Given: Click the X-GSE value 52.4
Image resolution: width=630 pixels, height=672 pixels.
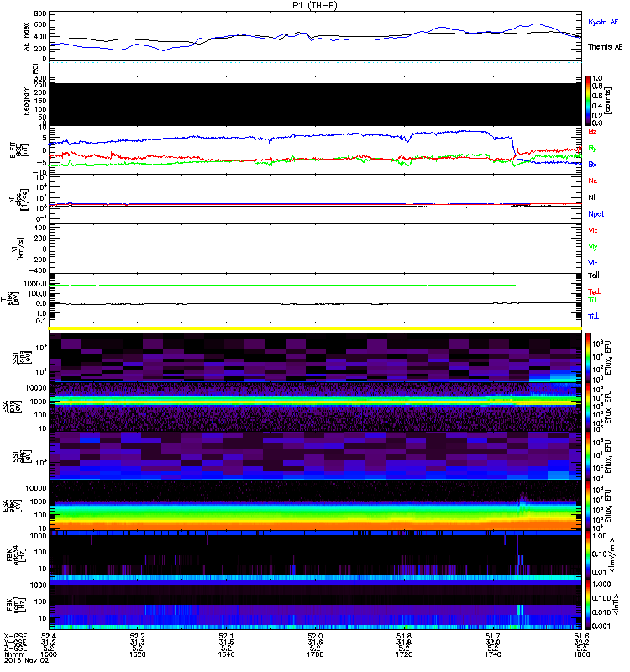Looking at the screenshot, I should point(49,636).
